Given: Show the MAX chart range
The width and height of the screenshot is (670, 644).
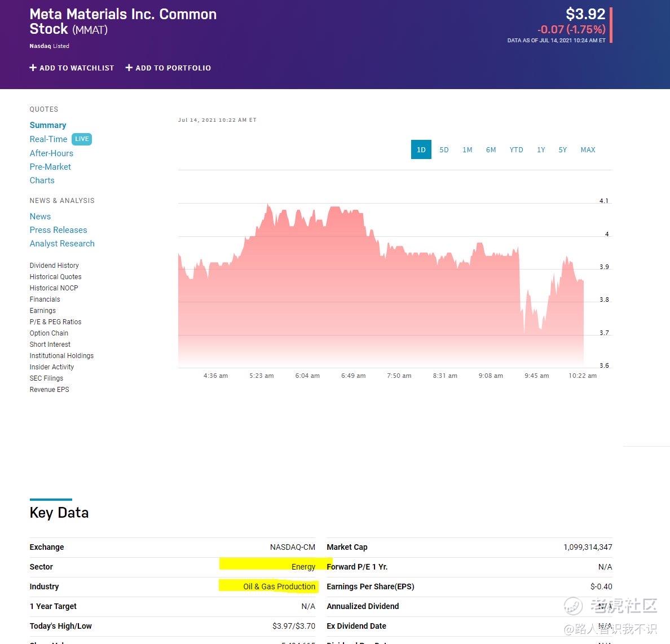Looking at the screenshot, I should click(x=588, y=149).
